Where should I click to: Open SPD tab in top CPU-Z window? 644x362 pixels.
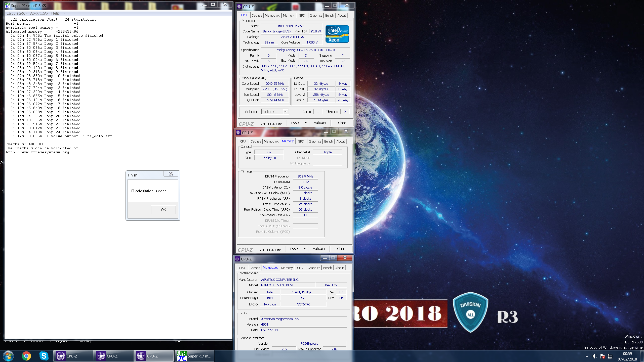(302, 15)
